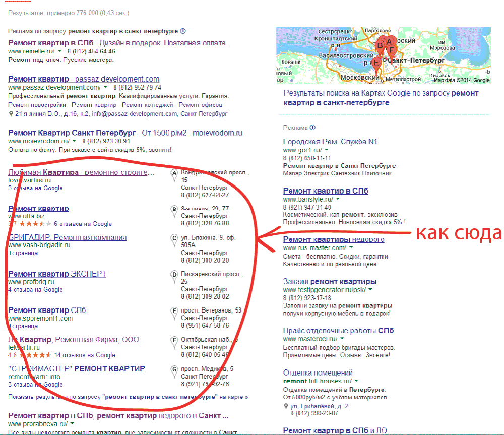Click 'Показать результаты … на карте' link
This screenshot has height=435, width=504.
(x=128, y=397)
